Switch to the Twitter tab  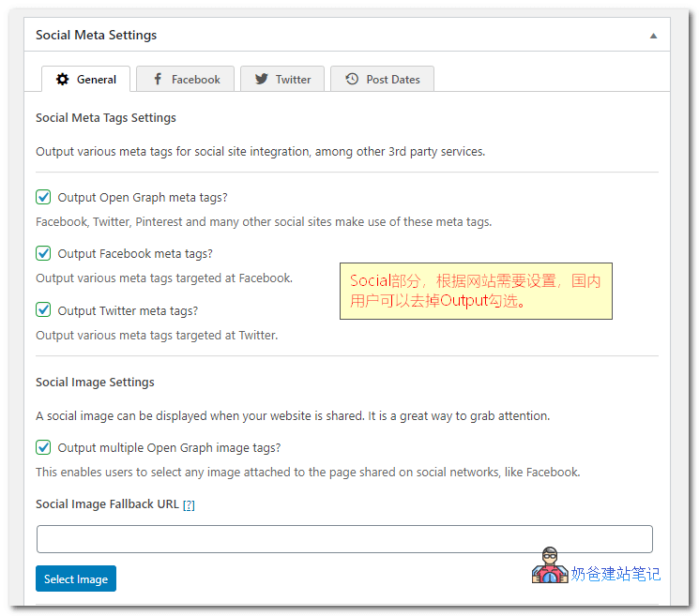coord(282,80)
